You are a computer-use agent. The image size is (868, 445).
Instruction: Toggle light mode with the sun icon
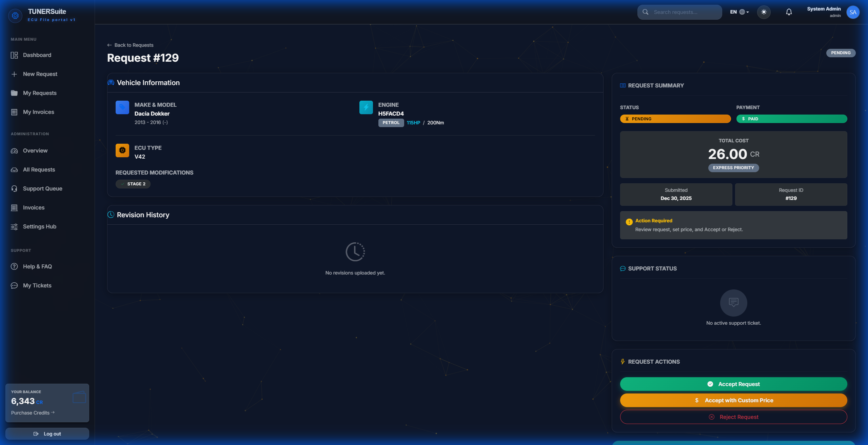tap(764, 12)
